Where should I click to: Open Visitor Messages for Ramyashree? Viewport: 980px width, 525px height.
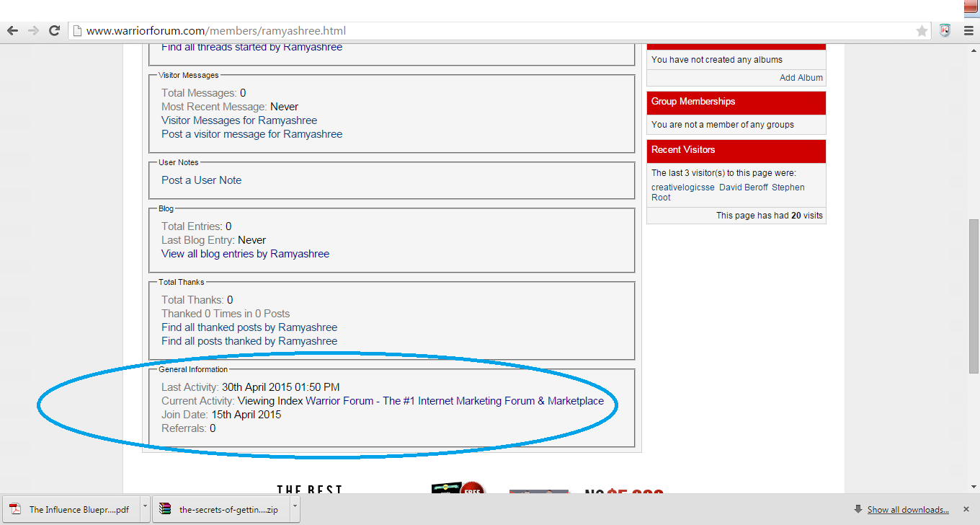point(239,120)
